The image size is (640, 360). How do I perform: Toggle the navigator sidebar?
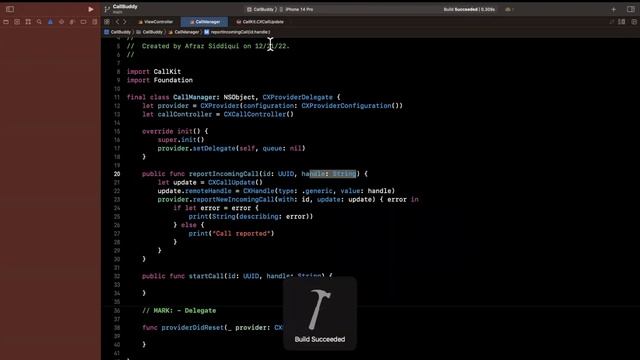pyautogui.click(x=10, y=9)
